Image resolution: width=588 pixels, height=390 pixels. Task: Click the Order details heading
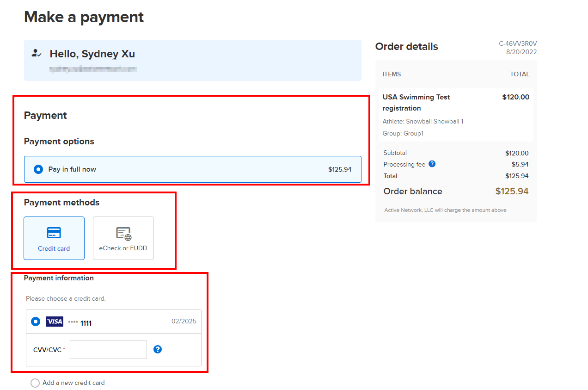pos(406,47)
